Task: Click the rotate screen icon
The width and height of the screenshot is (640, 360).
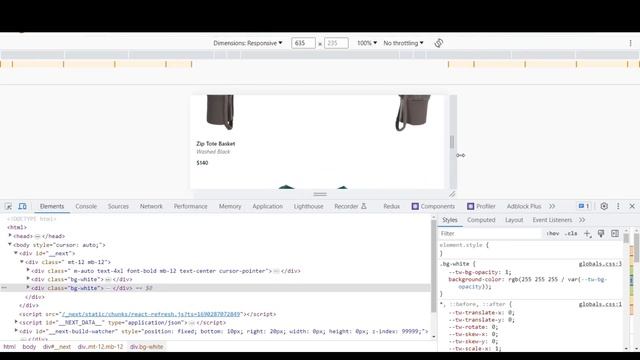Action: 439,43
